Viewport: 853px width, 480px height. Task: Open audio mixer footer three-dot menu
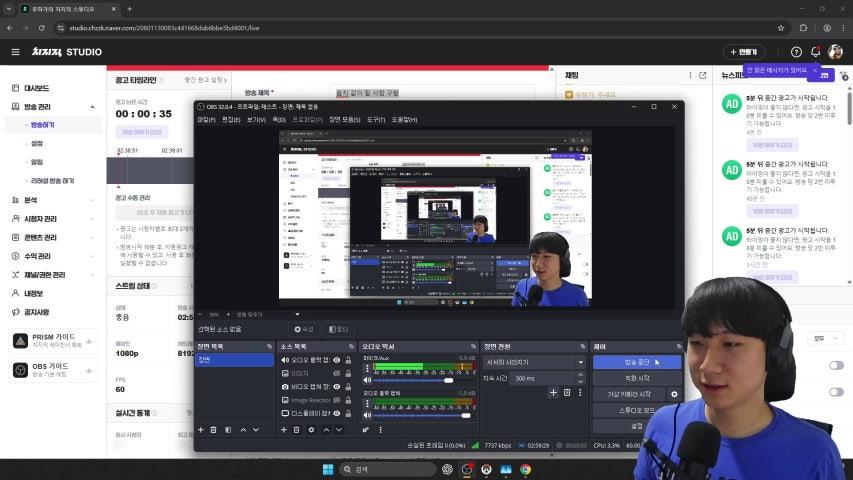pyautogui.click(x=380, y=430)
